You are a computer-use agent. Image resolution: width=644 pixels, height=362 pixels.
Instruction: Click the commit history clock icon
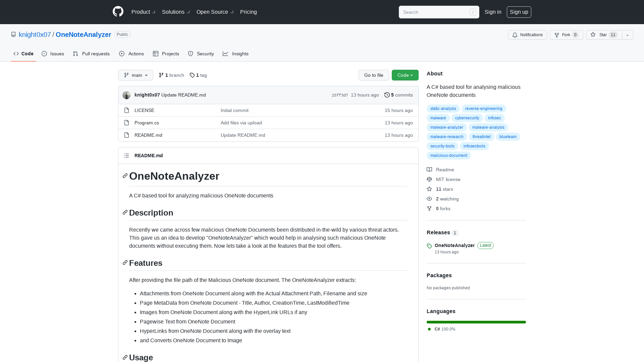pos(387,95)
